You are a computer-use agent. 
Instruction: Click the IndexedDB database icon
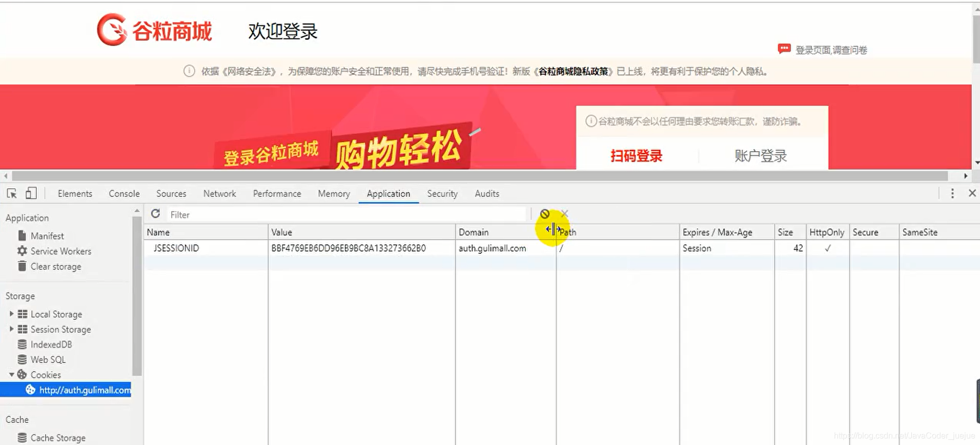coord(22,345)
